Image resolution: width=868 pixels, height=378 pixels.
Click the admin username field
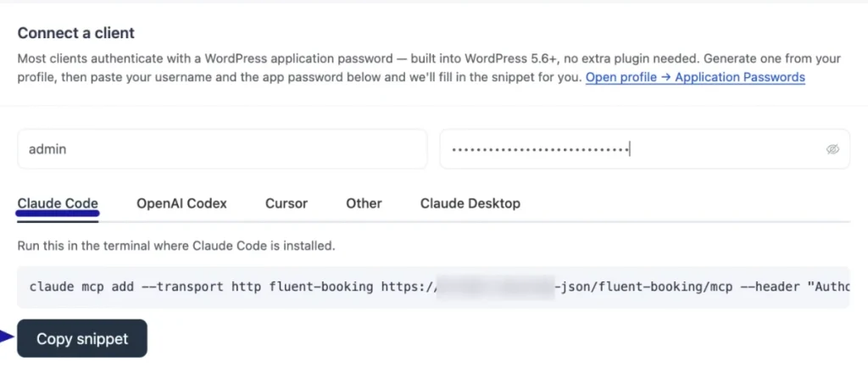click(223, 149)
